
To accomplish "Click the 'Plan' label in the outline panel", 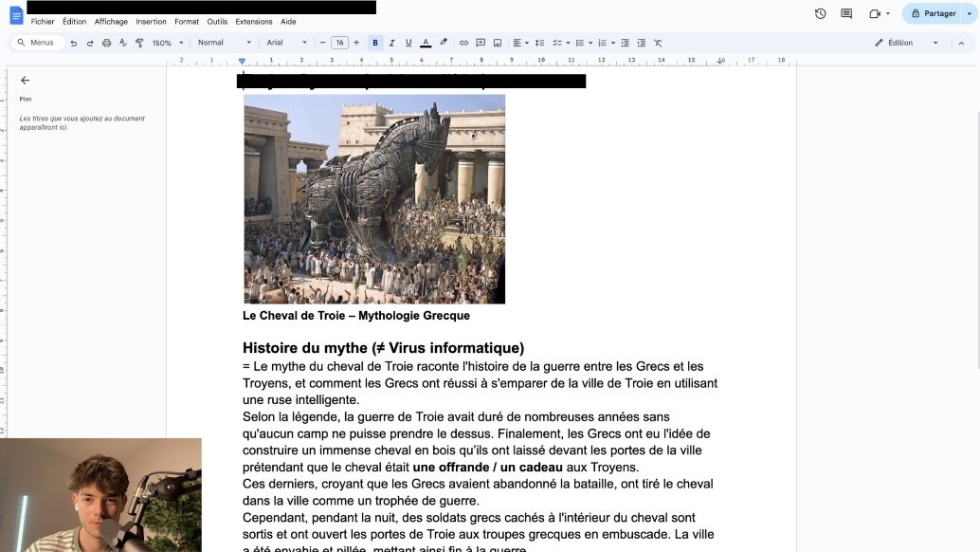I will coord(25,99).
